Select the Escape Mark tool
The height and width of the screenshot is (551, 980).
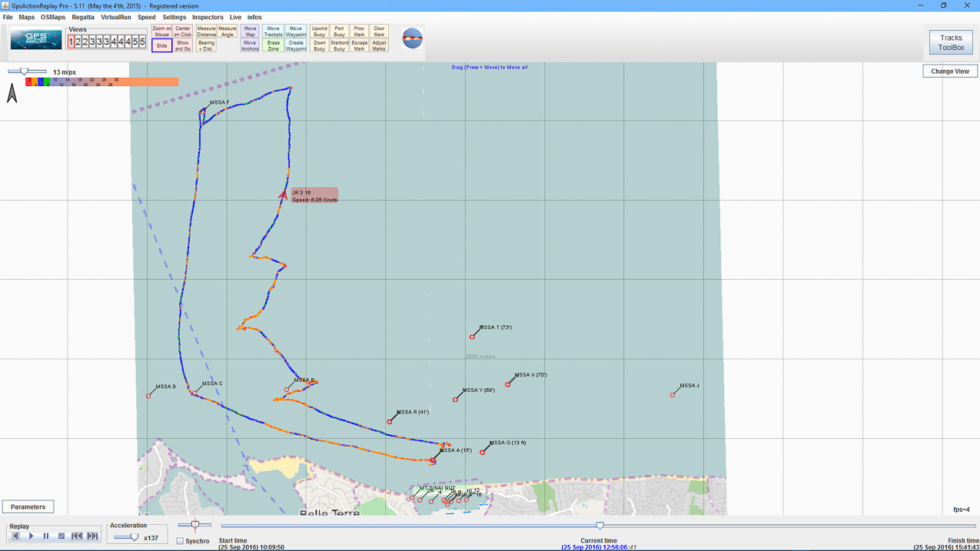pos(359,46)
